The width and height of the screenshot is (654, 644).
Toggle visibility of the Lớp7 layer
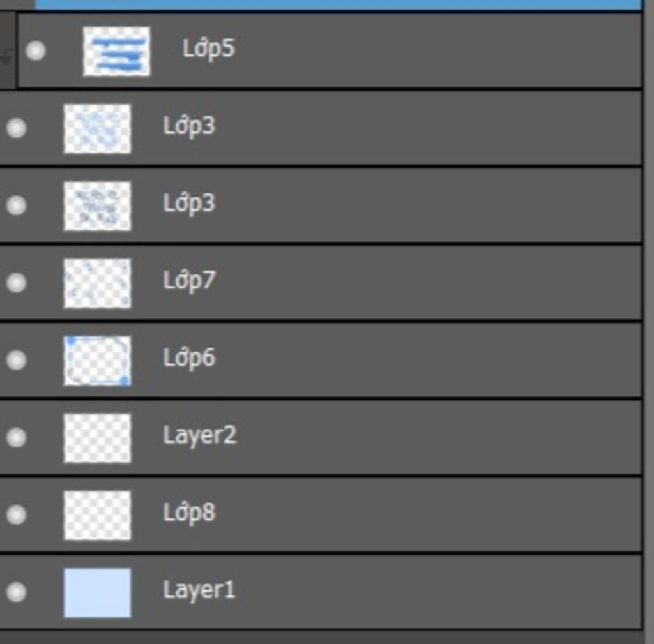click(16, 283)
